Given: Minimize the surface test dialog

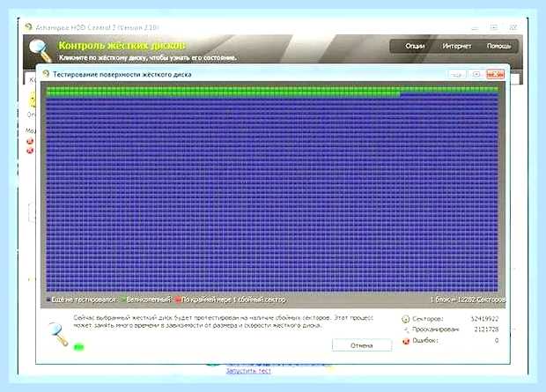Looking at the screenshot, I should (x=456, y=74).
